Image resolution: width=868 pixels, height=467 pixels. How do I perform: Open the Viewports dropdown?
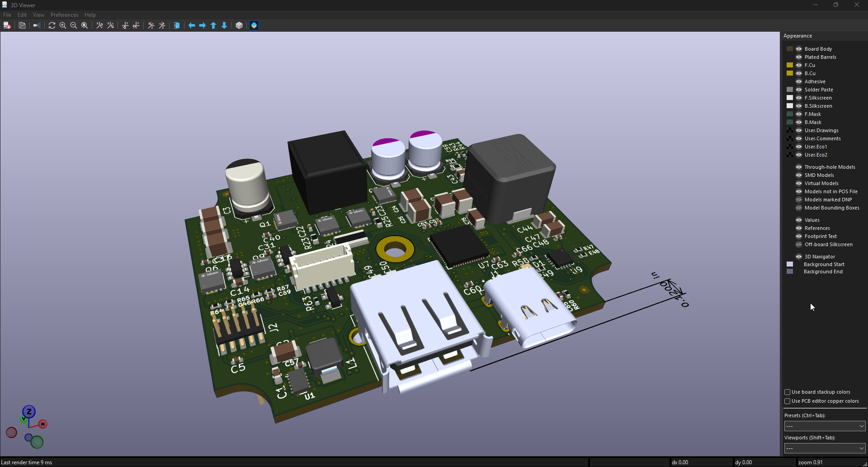point(825,448)
